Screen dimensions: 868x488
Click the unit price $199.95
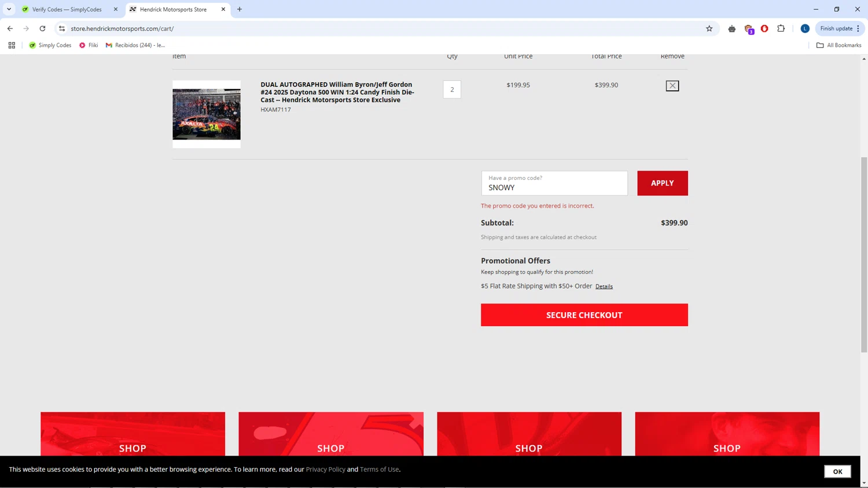coord(518,85)
